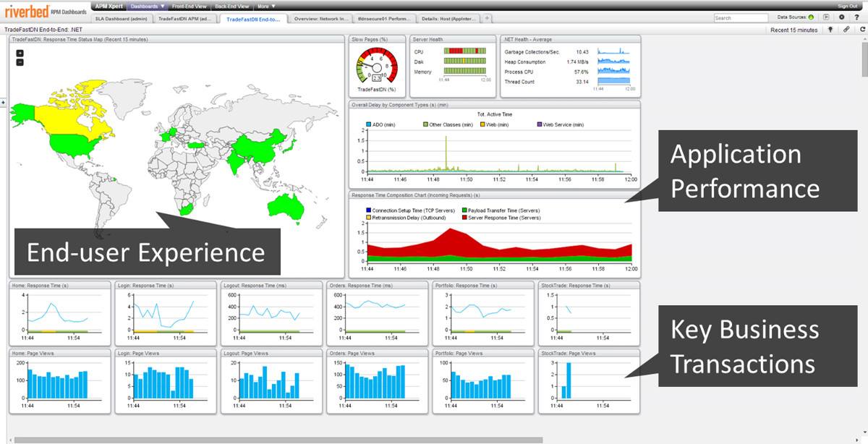Click the Data Sources green status indicator
Viewport: 868px width, 444px height.
click(811, 17)
